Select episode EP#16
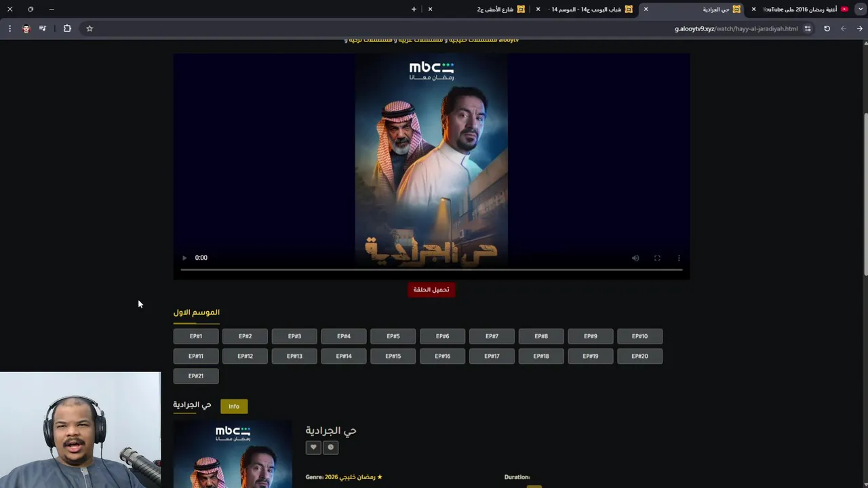The width and height of the screenshot is (868, 488). click(x=442, y=356)
